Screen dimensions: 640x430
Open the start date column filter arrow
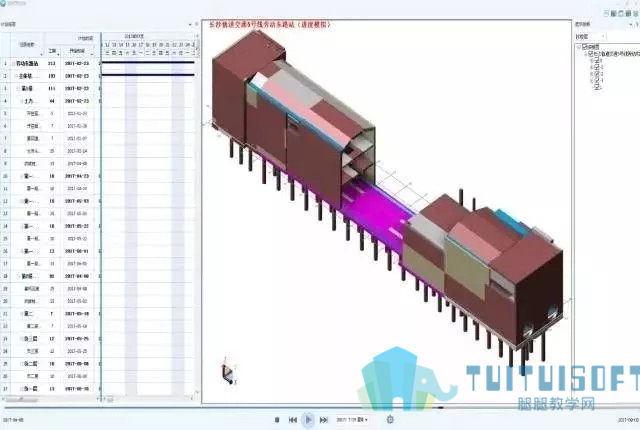click(92, 54)
